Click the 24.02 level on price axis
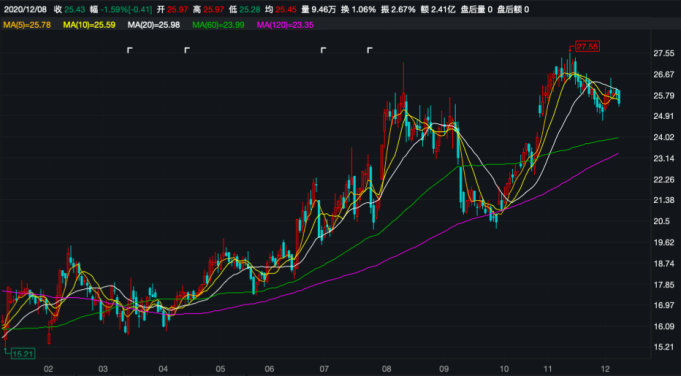The height and width of the screenshot is (376, 681). tap(664, 137)
